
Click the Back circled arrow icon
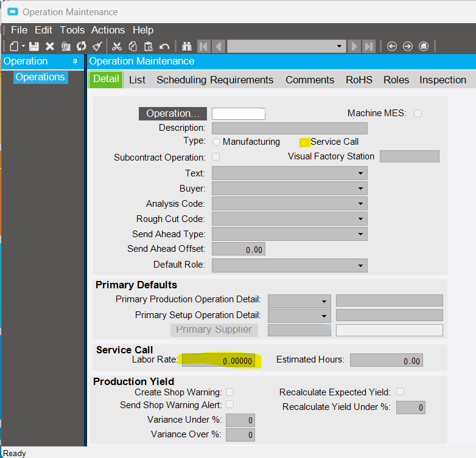pos(392,46)
